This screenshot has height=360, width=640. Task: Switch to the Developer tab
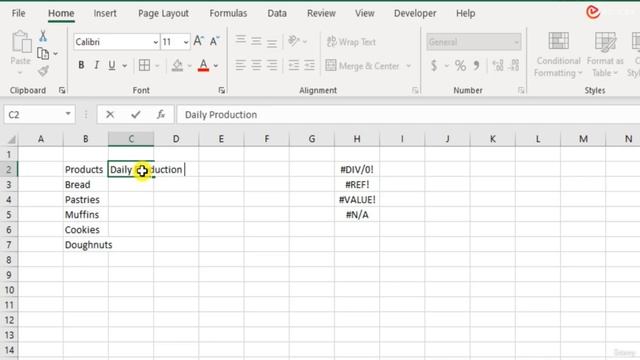pos(415,13)
